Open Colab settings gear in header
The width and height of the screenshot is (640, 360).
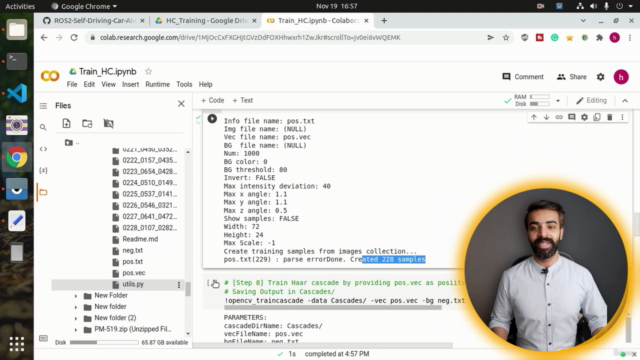(600, 77)
